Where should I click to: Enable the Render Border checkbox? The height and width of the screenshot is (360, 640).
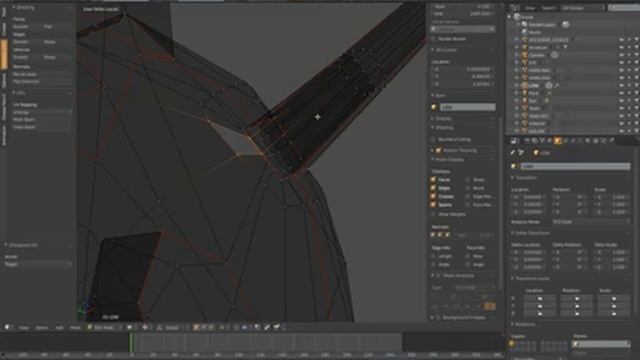[x=433, y=39]
